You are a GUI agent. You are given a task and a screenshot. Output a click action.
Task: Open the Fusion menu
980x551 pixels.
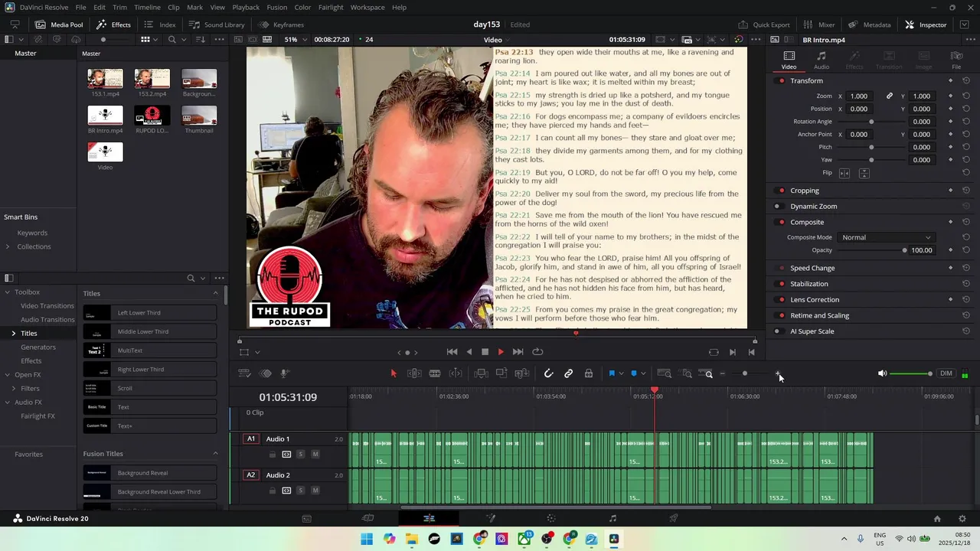click(276, 7)
